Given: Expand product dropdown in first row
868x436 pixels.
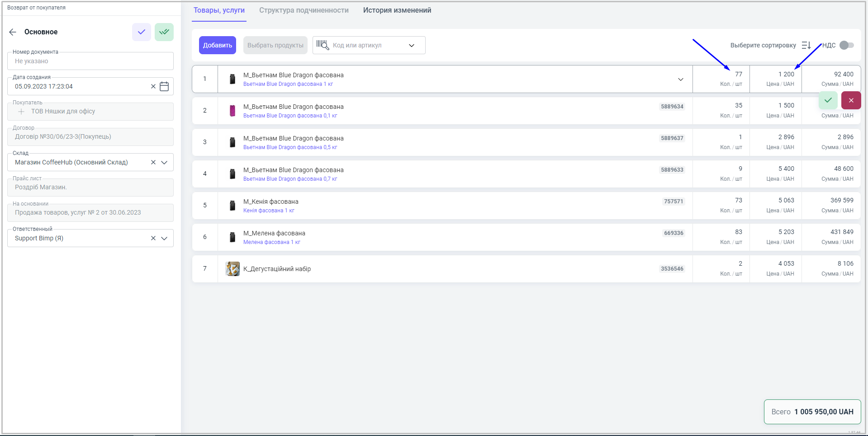Looking at the screenshot, I should [x=680, y=80].
